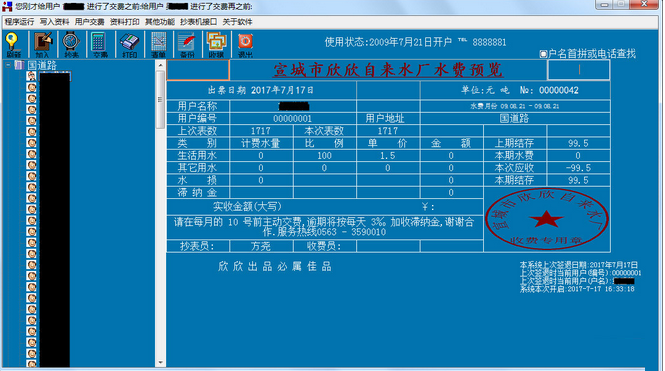Click the 上次表数 label cell

tap(198, 131)
